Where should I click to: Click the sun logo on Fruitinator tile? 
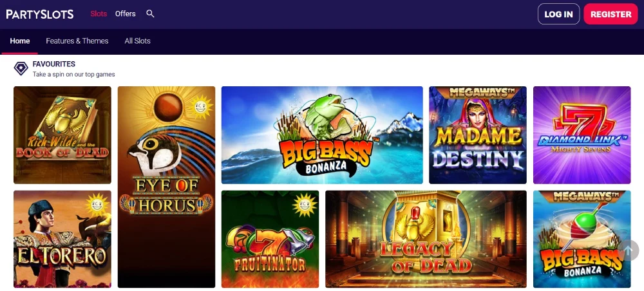305,205
